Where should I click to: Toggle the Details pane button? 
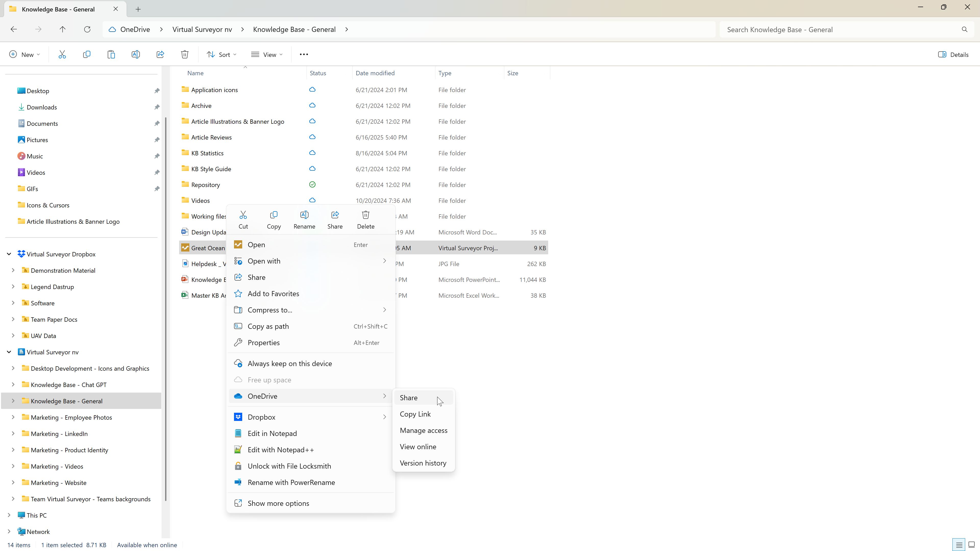953,54
